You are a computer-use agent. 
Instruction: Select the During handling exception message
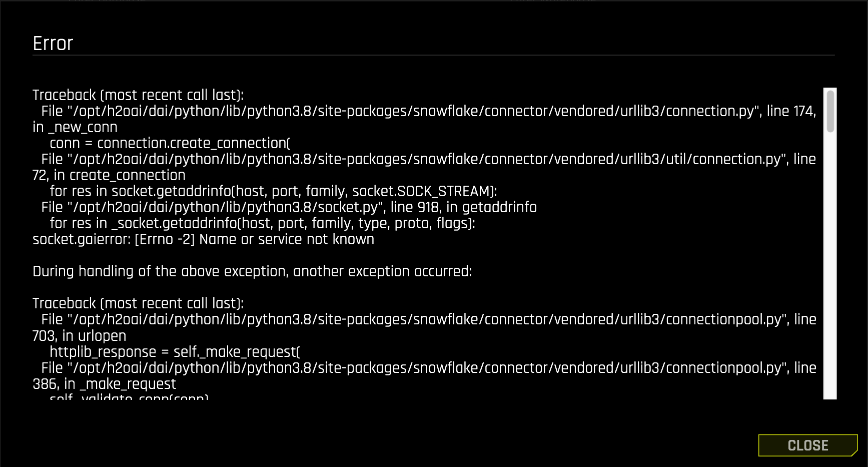coord(253,271)
